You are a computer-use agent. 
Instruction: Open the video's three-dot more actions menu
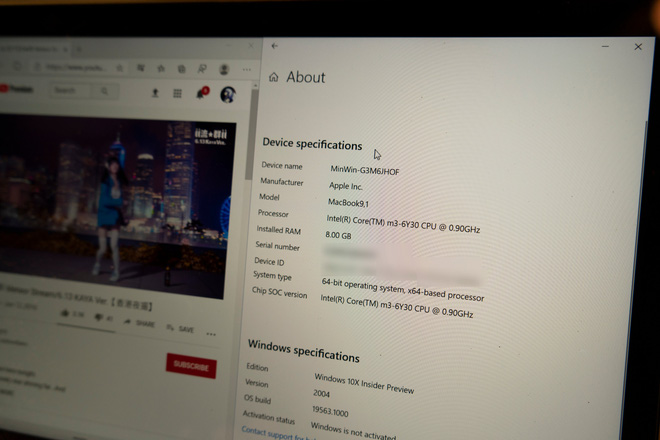point(211,334)
